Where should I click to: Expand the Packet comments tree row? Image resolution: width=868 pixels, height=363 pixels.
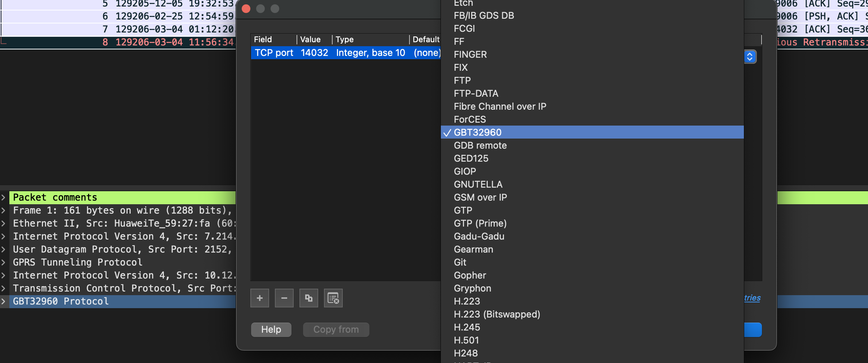4,197
